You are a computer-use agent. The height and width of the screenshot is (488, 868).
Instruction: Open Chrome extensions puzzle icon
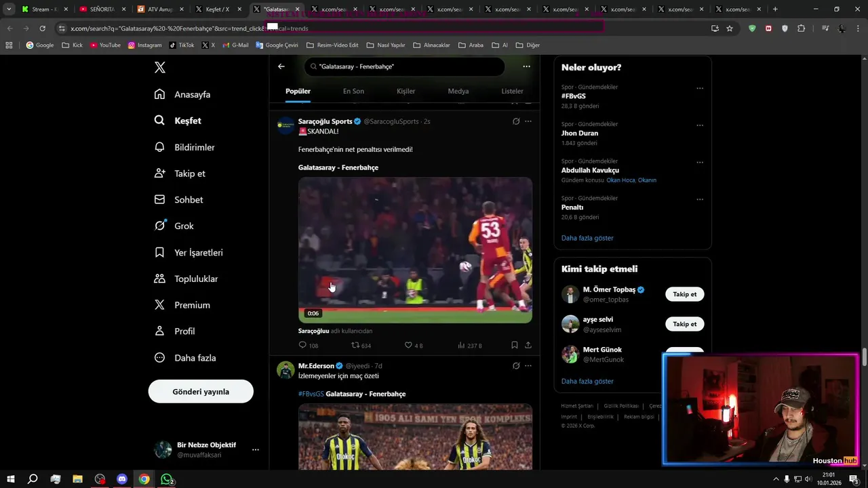pos(802,28)
